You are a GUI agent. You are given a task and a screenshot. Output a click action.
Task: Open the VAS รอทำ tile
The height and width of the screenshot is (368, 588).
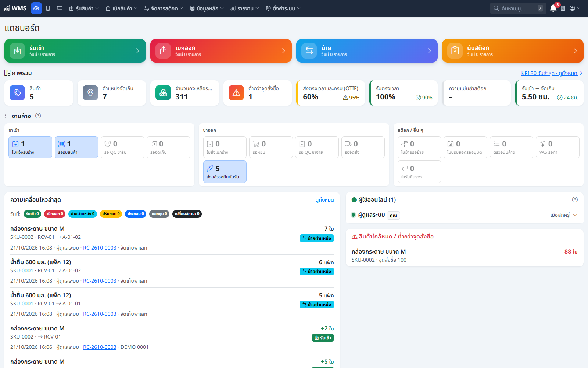point(557,147)
